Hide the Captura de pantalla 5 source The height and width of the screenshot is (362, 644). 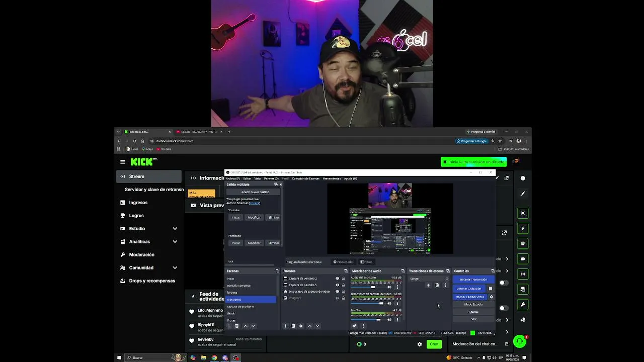click(337, 285)
